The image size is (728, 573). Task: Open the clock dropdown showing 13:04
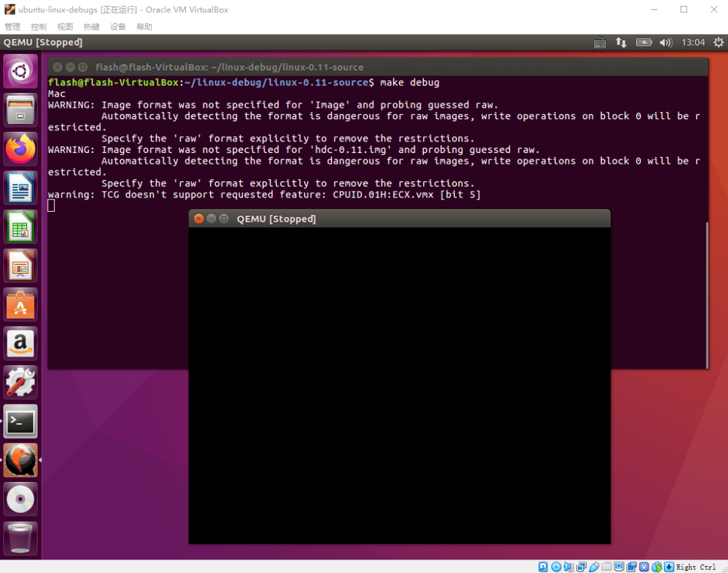point(693,42)
